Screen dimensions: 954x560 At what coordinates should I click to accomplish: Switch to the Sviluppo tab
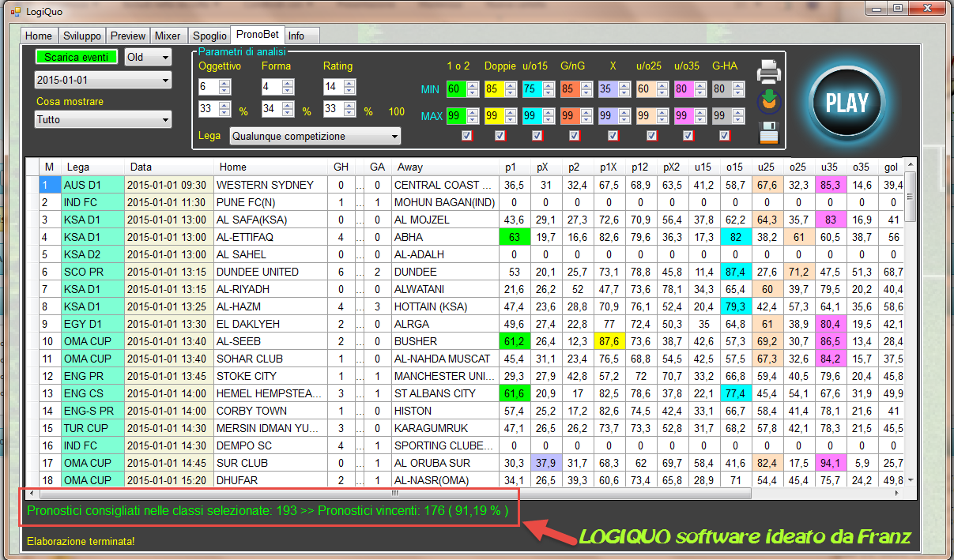click(82, 36)
